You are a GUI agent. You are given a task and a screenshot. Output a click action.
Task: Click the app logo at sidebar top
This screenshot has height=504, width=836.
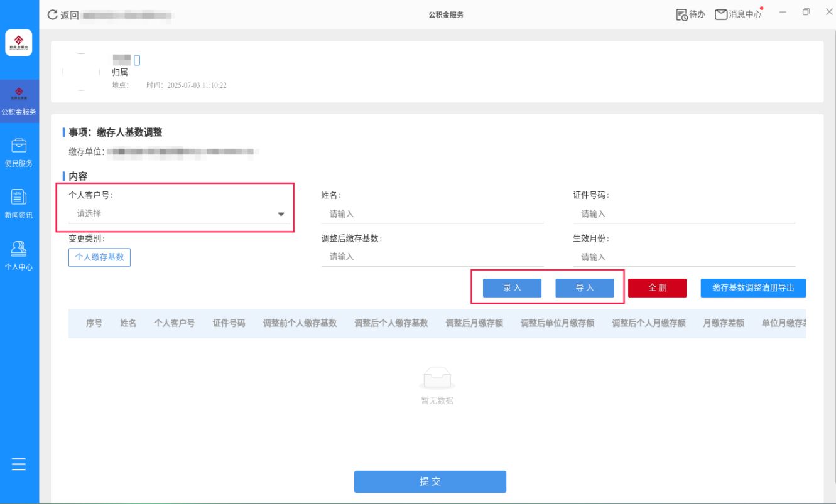coord(19,43)
